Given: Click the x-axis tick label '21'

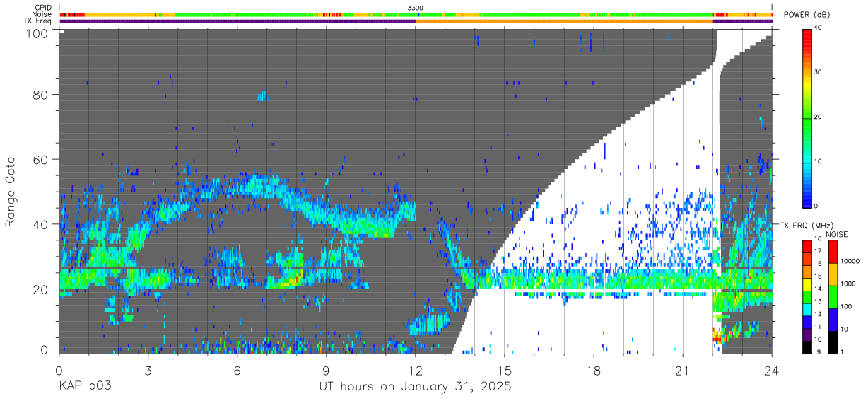Looking at the screenshot, I should pos(683,370).
